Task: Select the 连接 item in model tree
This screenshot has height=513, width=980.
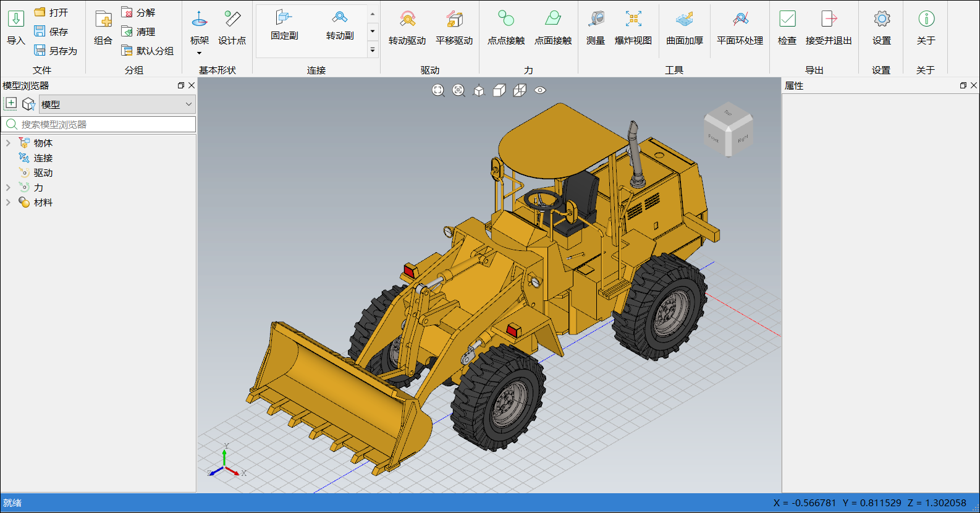Action: coord(43,158)
